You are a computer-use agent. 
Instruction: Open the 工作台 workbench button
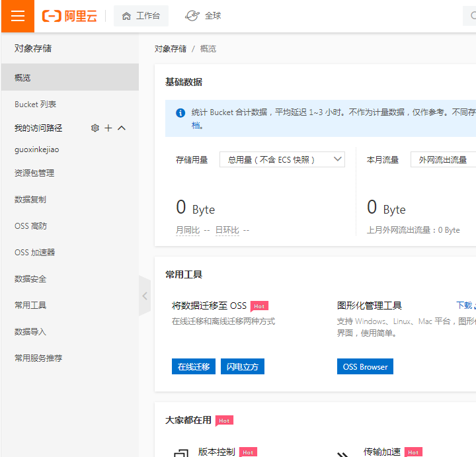[141, 16]
